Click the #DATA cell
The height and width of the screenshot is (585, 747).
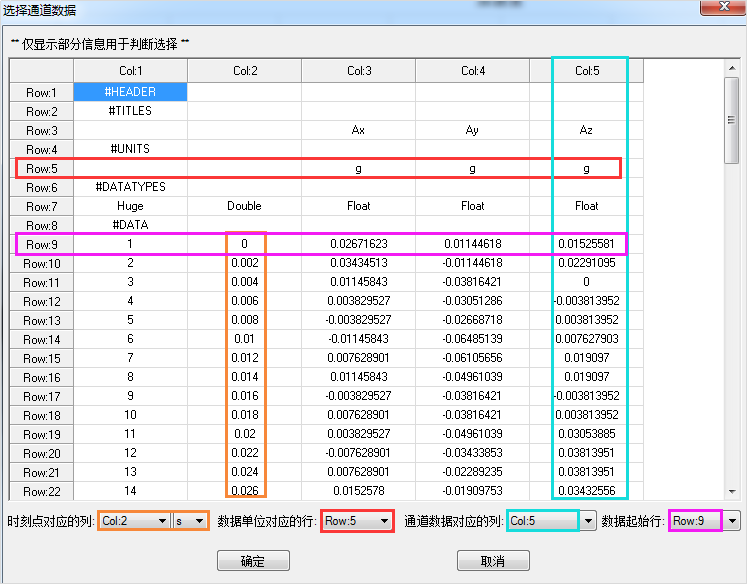point(131,225)
